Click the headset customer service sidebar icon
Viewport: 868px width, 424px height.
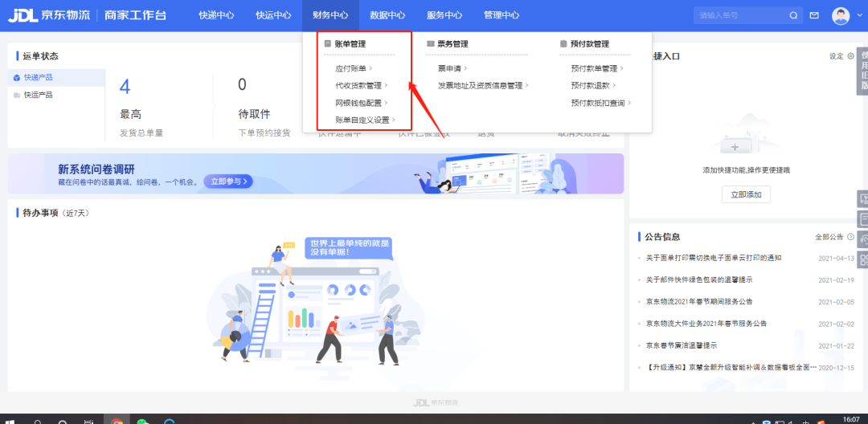pyautogui.click(x=863, y=239)
